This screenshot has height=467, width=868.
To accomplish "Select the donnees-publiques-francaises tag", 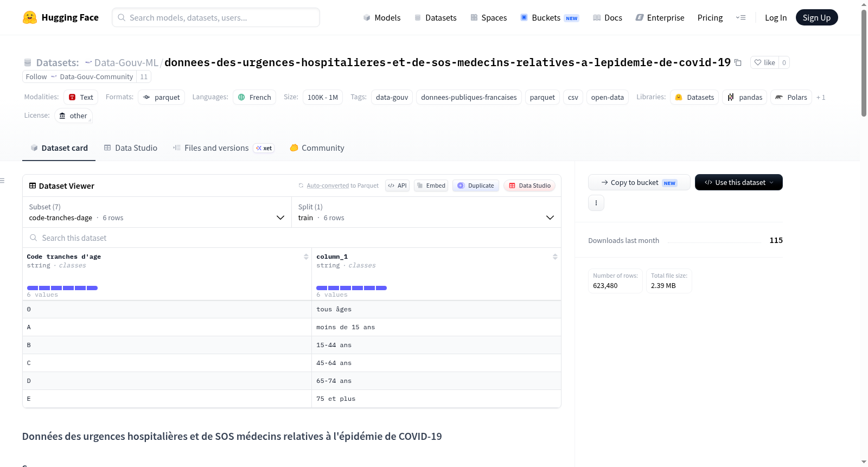I will click(469, 97).
